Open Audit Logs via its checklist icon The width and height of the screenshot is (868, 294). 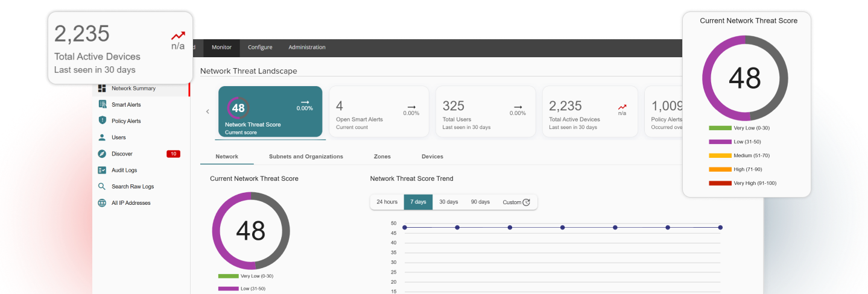pos(102,170)
